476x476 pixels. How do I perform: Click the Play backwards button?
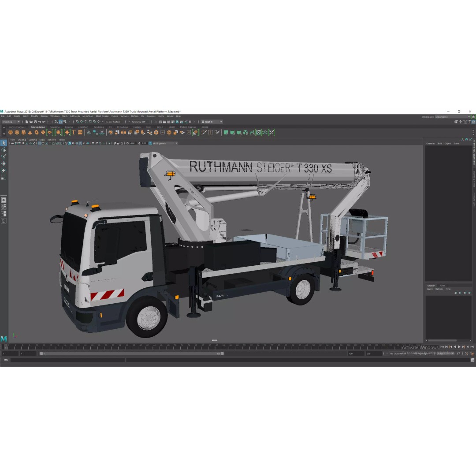(455, 347)
